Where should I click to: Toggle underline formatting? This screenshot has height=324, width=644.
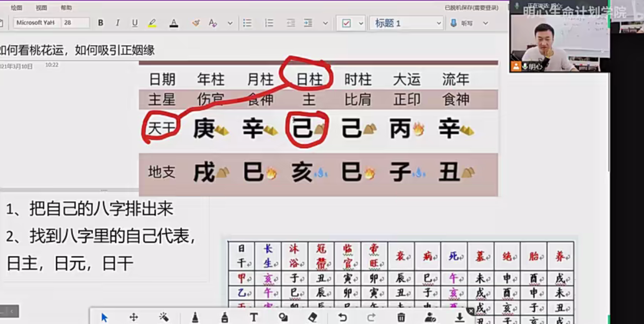134,23
